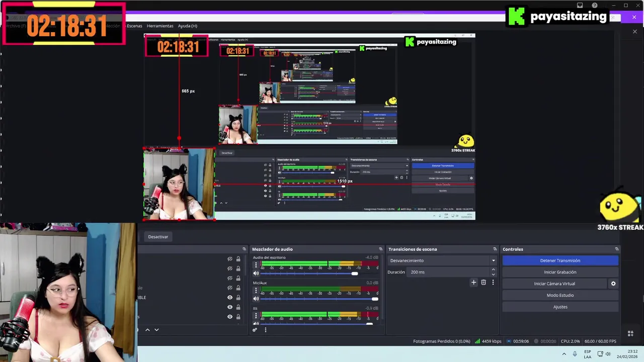Image resolution: width=644 pixels, height=362 pixels.
Task: Open the four-shapes widget icon bottom right
Action: point(630,333)
